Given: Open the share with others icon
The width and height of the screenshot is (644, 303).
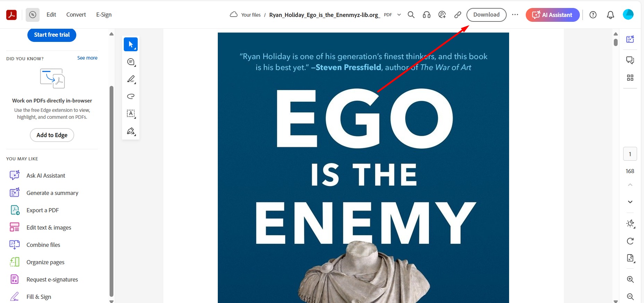Looking at the screenshot, I should [x=442, y=15].
